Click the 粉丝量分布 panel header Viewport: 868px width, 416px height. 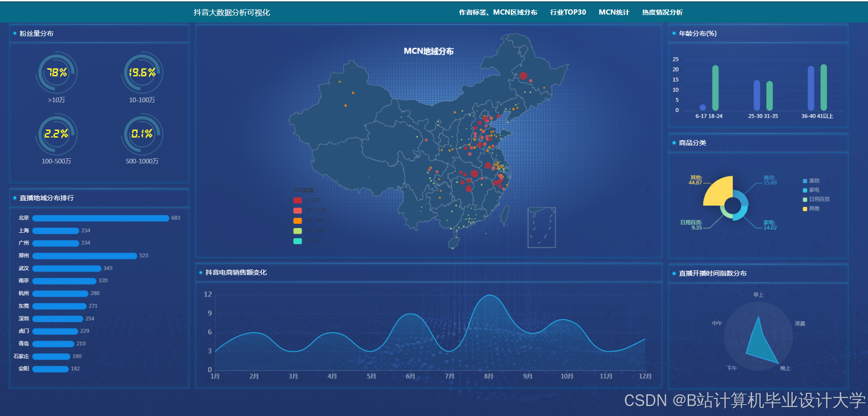pos(36,33)
